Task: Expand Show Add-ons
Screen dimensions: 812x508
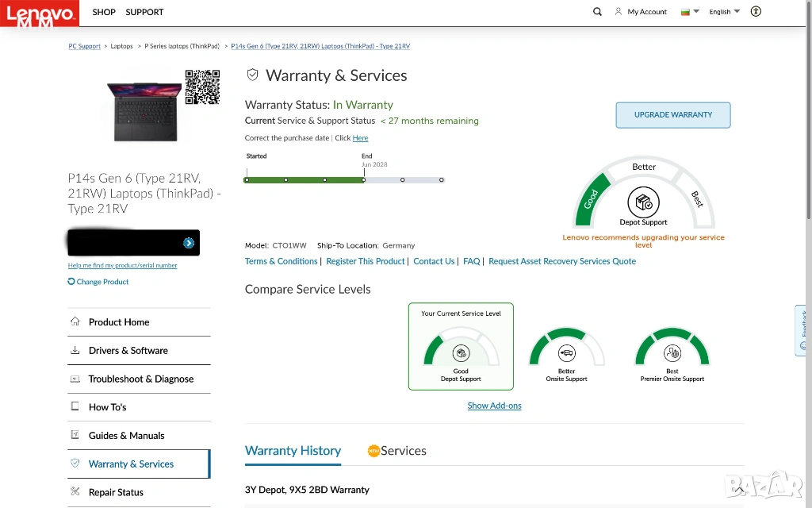Action: (x=494, y=406)
